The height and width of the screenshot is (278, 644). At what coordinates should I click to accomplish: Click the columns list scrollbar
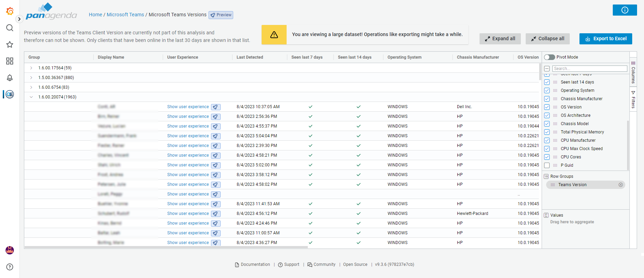coord(628,145)
